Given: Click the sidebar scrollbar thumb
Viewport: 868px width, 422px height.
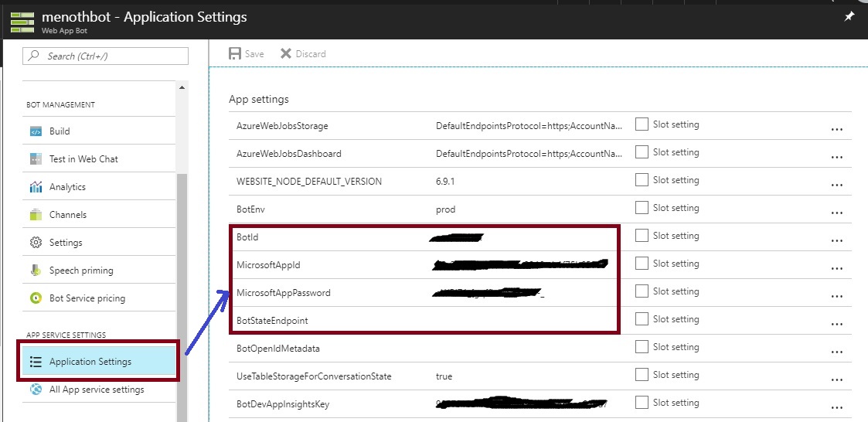Looking at the screenshot, I should (182, 298).
